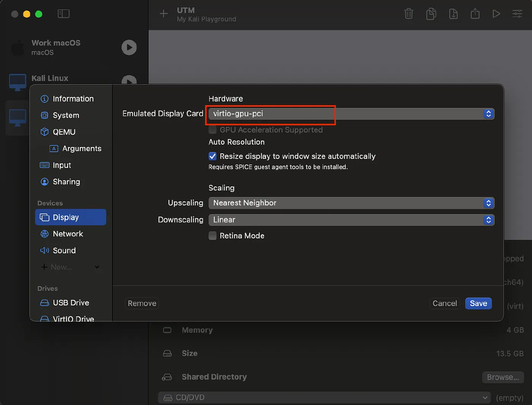Viewport: 532px width, 405px height.
Task: Click the trash icon to delete VM
Action: 409,14
